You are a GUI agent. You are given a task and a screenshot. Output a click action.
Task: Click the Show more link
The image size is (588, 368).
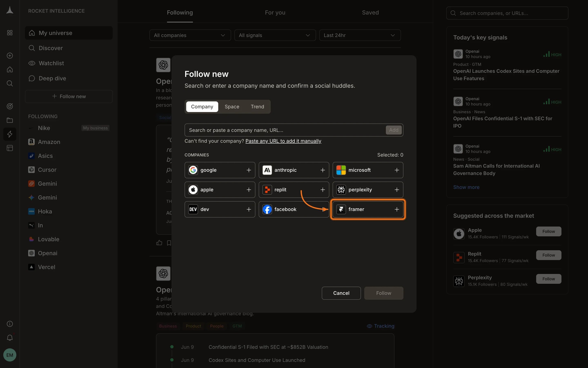click(466, 187)
